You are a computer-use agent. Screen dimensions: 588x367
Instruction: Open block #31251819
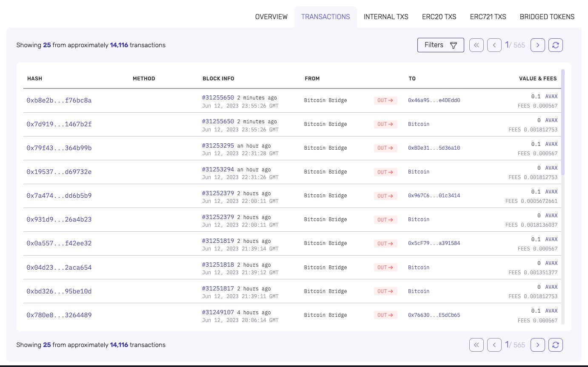click(x=218, y=241)
